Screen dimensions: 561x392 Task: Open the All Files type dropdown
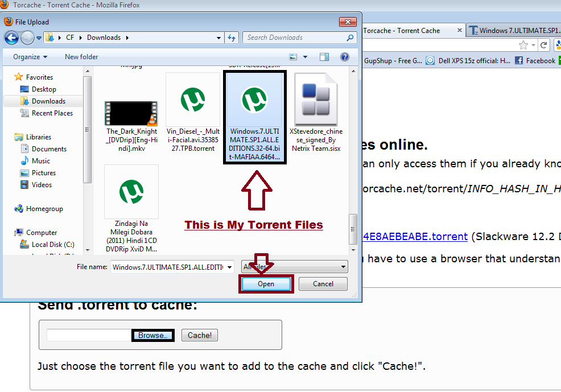point(295,267)
